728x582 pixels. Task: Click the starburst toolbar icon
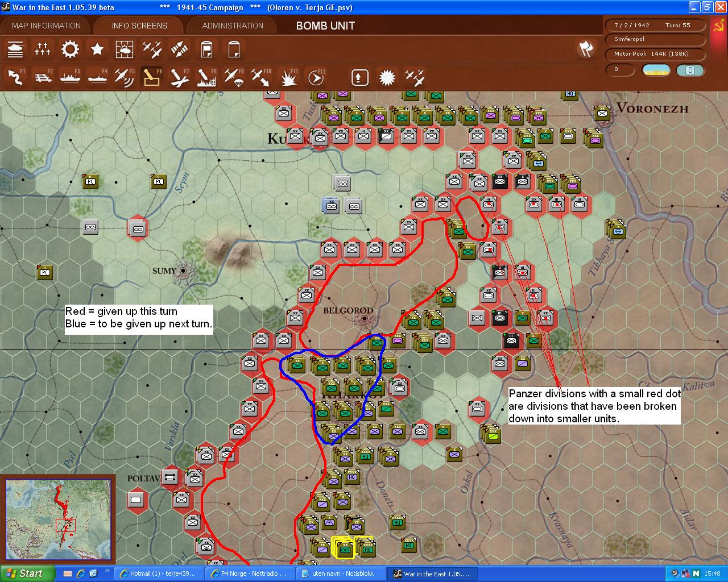click(387, 77)
